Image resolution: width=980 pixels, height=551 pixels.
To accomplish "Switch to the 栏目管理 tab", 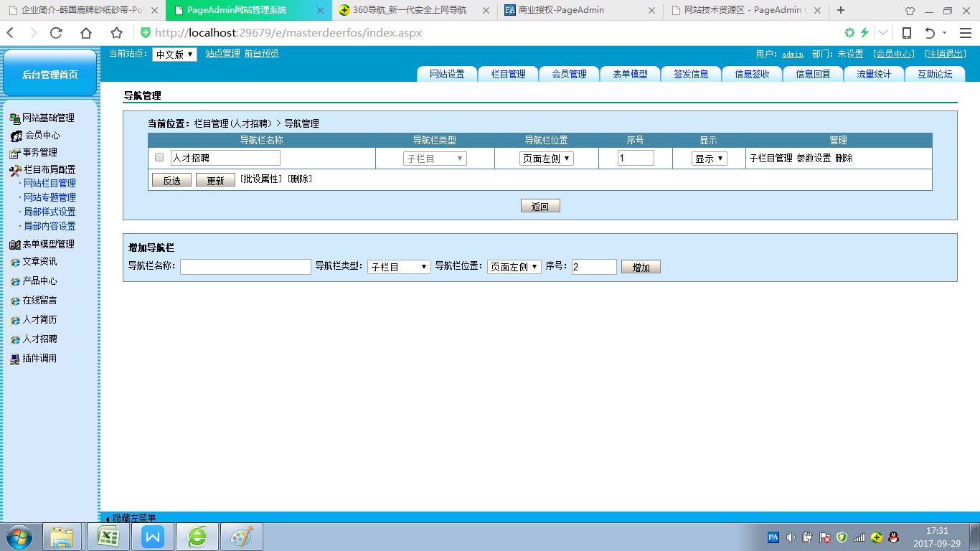I will point(508,74).
